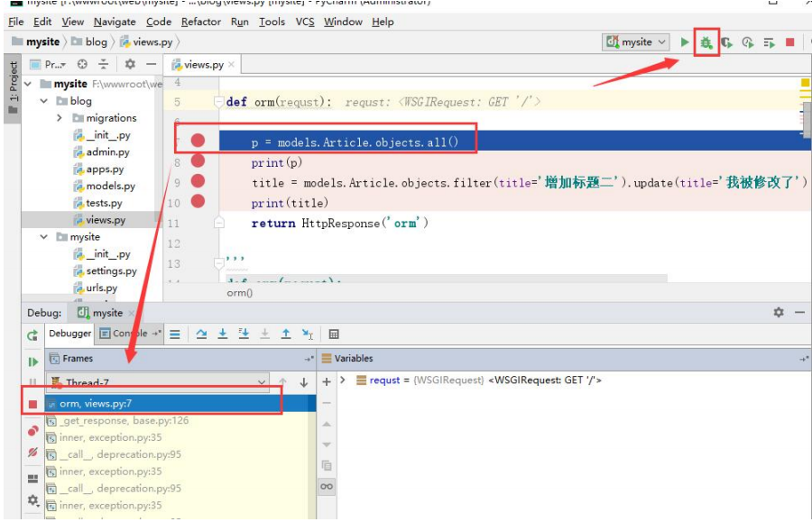Open the vertical Project side tab

pos(13,87)
